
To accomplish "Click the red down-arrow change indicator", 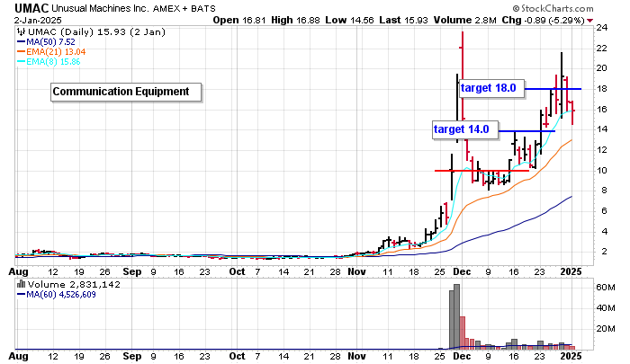I will tap(589, 21).
